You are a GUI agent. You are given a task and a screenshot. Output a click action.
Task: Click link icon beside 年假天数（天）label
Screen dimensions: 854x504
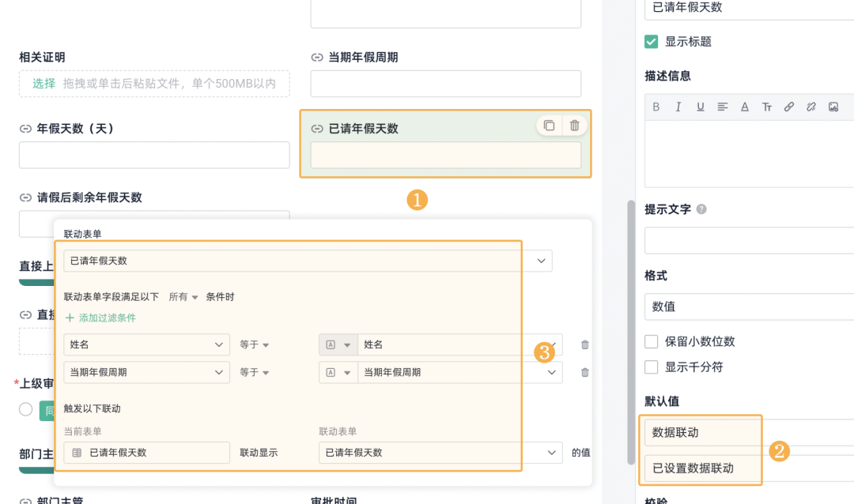click(x=25, y=129)
